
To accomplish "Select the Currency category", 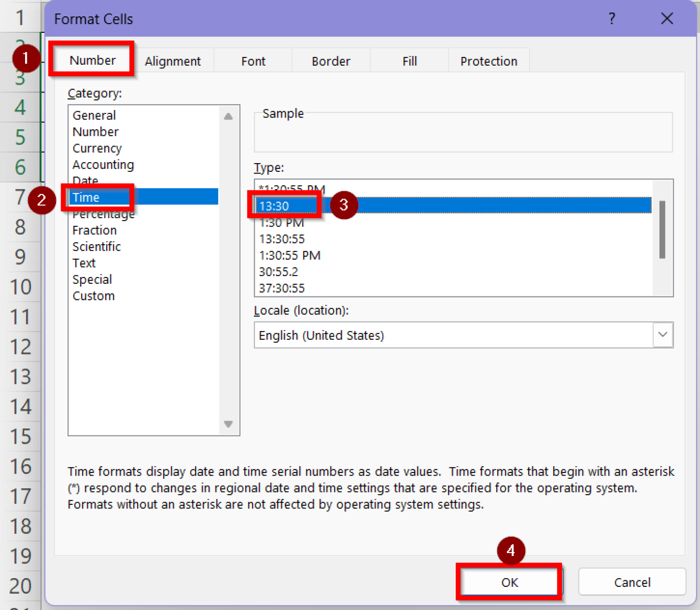I will (x=97, y=149).
